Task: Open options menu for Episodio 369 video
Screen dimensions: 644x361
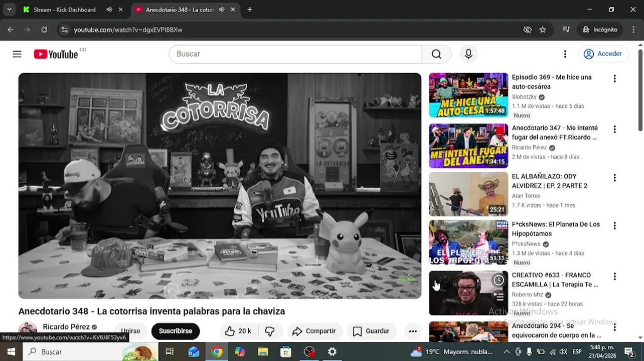Action: (x=614, y=79)
